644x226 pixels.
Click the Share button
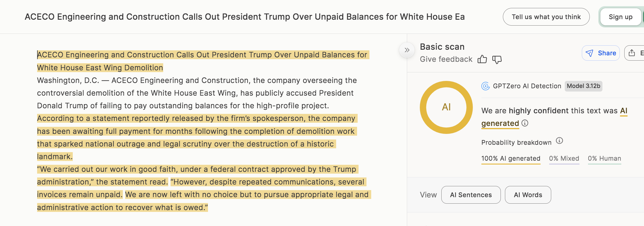(601, 53)
